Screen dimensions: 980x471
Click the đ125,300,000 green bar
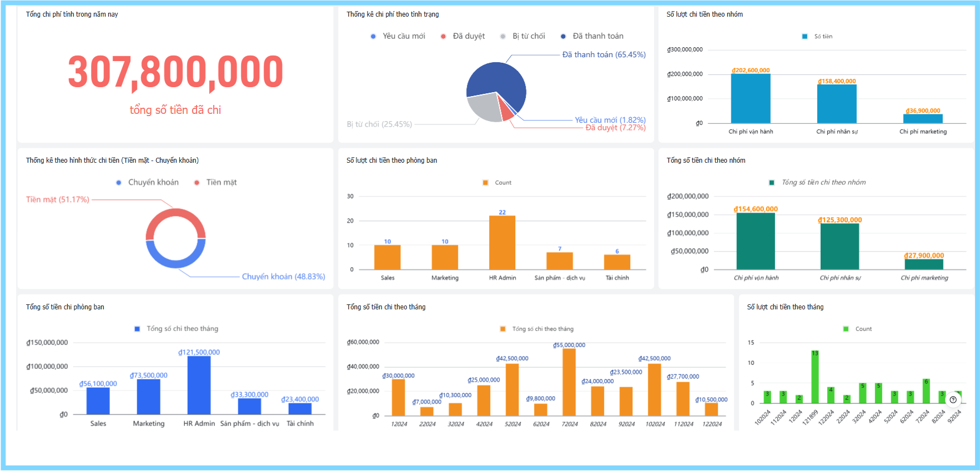(x=840, y=247)
